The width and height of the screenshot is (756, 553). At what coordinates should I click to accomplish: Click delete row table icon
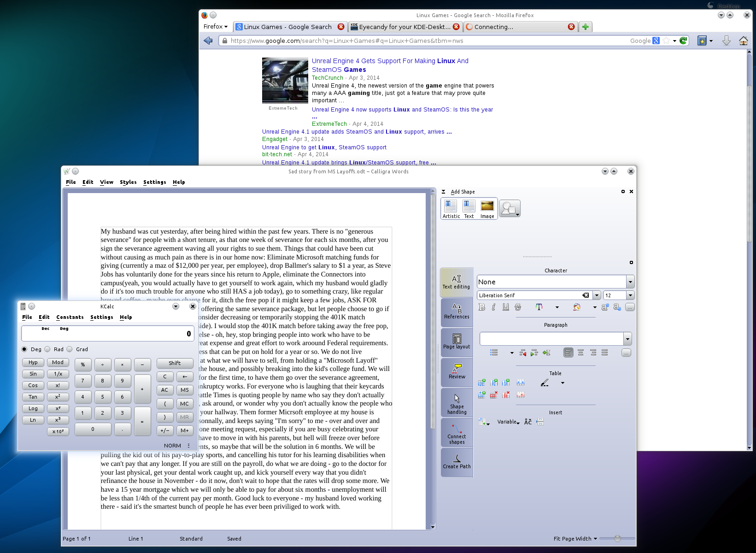[494, 394]
